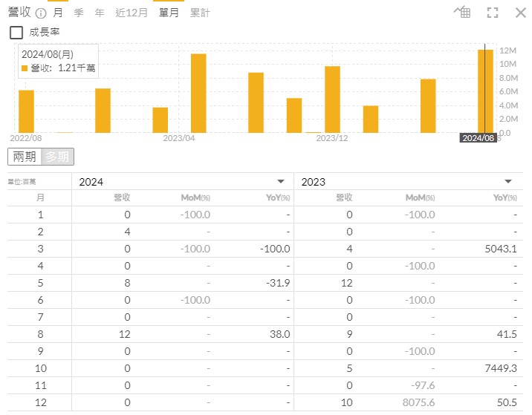The width and height of the screenshot is (532, 415).
Task: Click the tallest bar near 2023/04
Action: 198,93
